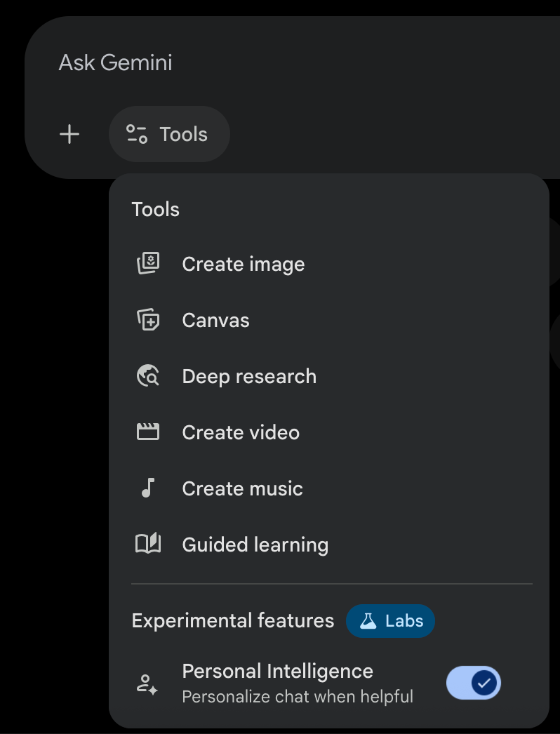The image size is (560, 734).
Task: Select Deep research menu entry text
Action: coord(249,377)
